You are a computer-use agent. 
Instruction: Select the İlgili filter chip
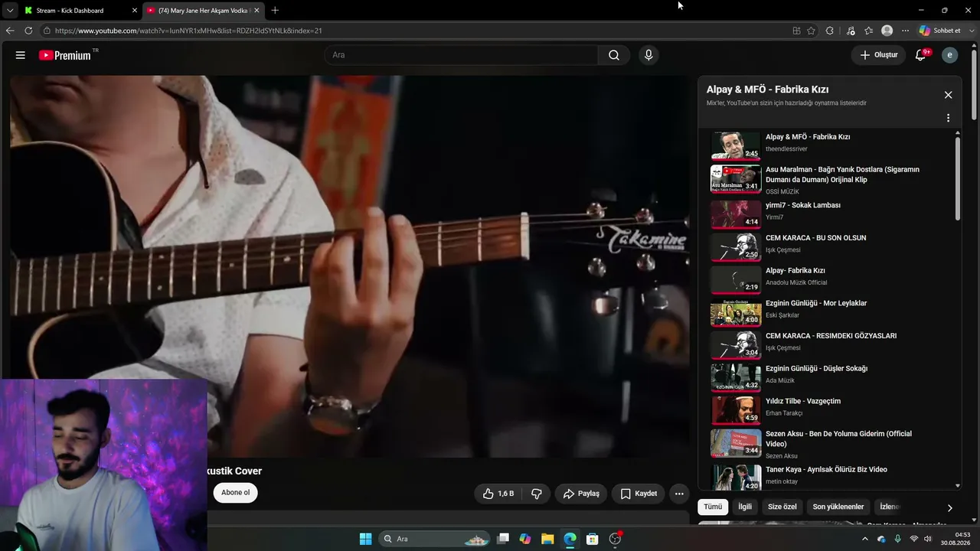[x=745, y=507]
